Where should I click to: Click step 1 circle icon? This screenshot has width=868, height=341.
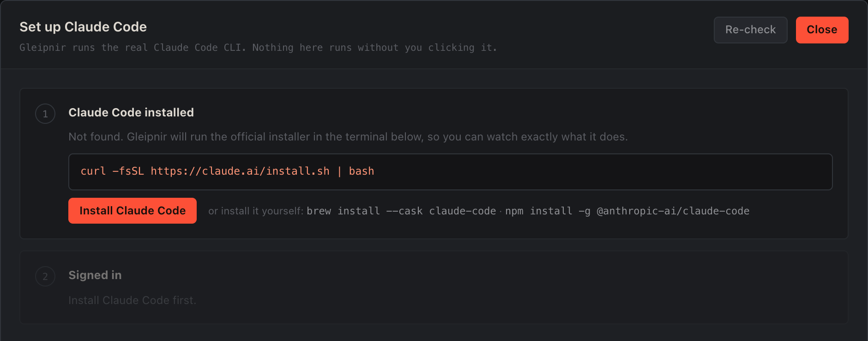point(45,114)
